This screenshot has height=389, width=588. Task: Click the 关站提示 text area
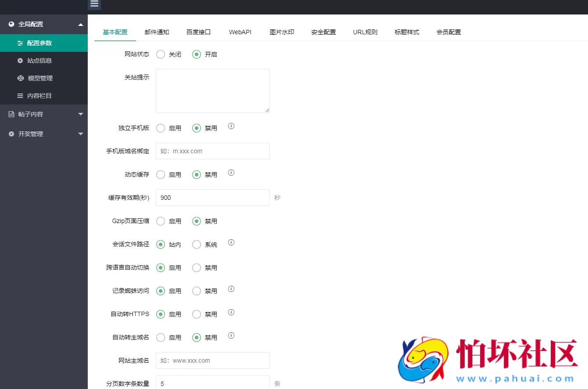point(212,90)
